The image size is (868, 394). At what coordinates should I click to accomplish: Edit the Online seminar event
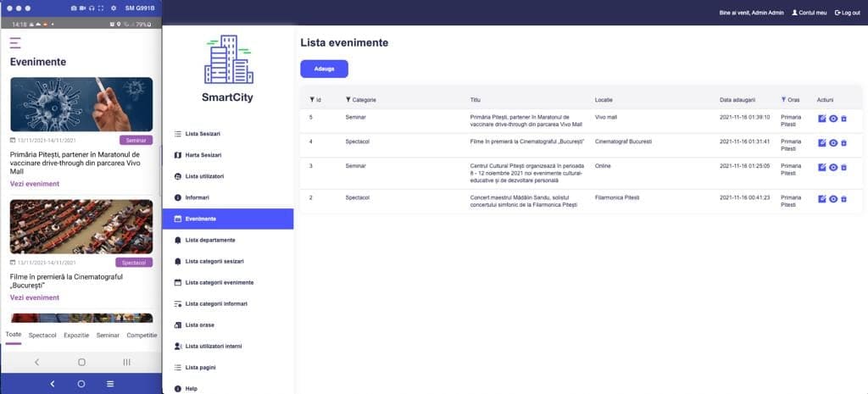[x=822, y=168]
